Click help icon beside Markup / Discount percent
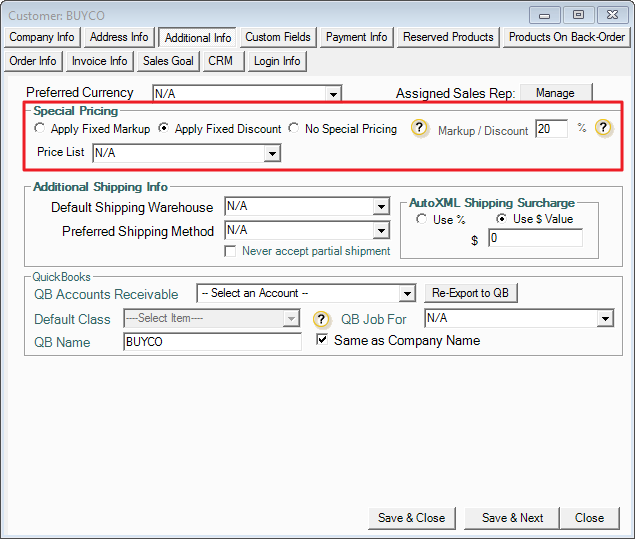 click(603, 129)
